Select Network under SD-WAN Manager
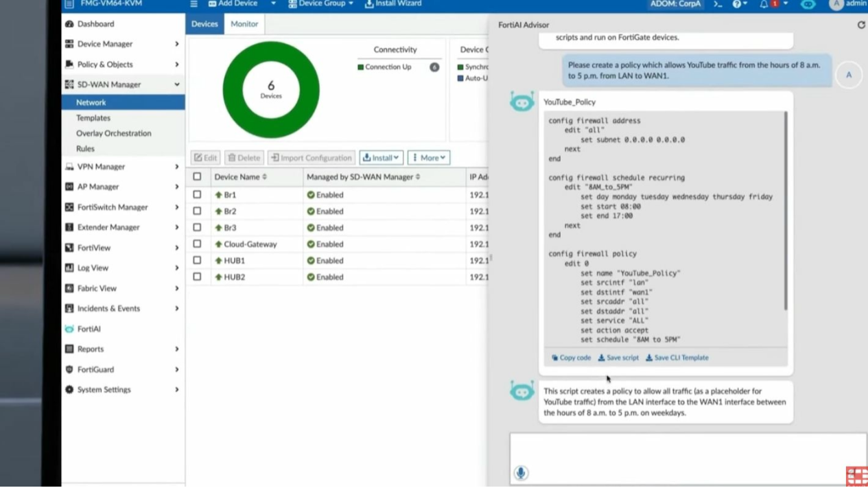Screen dimensions: 868x488 tap(123, 102)
